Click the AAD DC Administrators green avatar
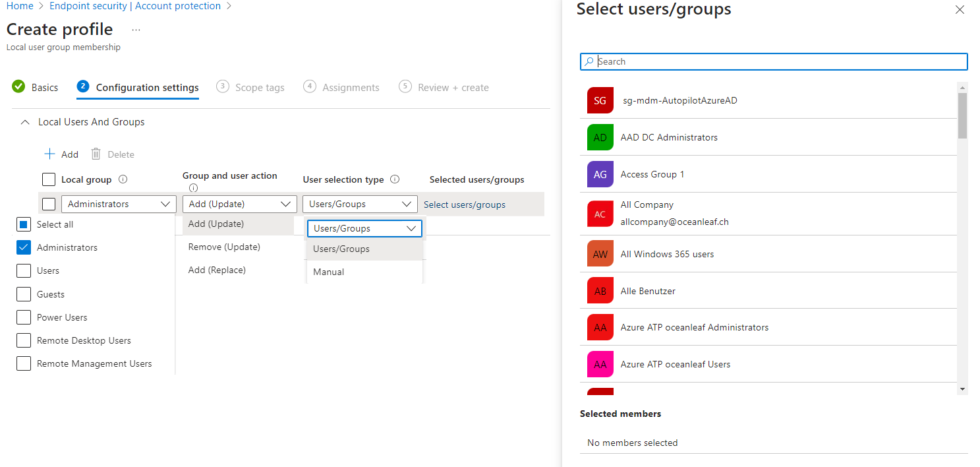 click(600, 138)
